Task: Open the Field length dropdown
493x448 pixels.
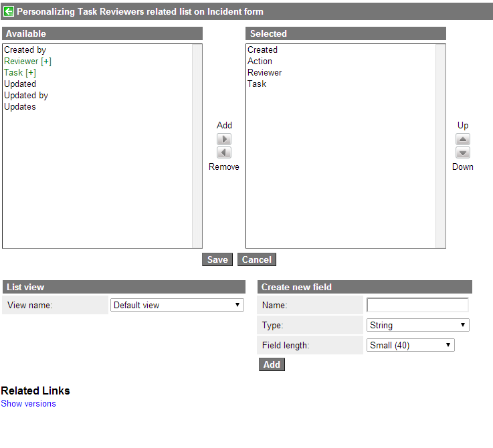Action: (411, 345)
